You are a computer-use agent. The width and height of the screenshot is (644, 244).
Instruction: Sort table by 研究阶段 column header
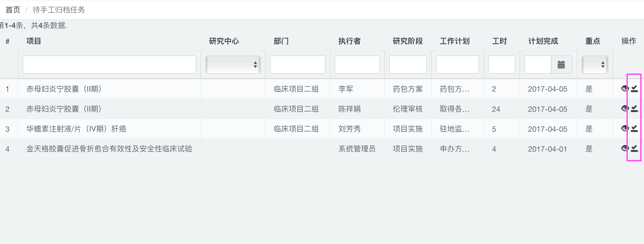(x=408, y=41)
